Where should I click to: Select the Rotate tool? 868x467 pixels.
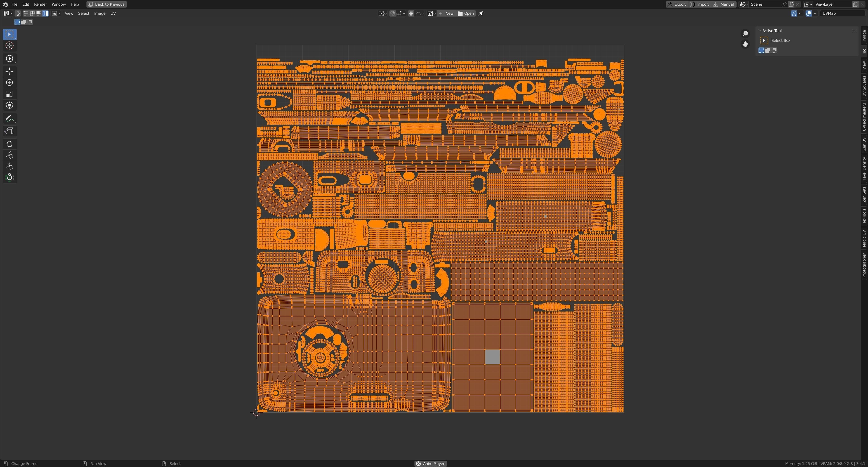(9, 83)
